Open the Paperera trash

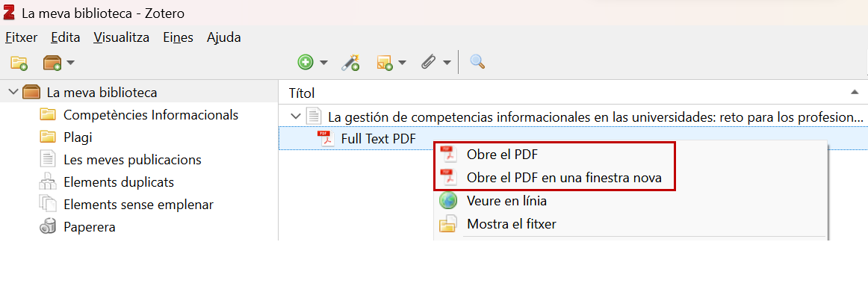pyautogui.click(x=89, y=227)
